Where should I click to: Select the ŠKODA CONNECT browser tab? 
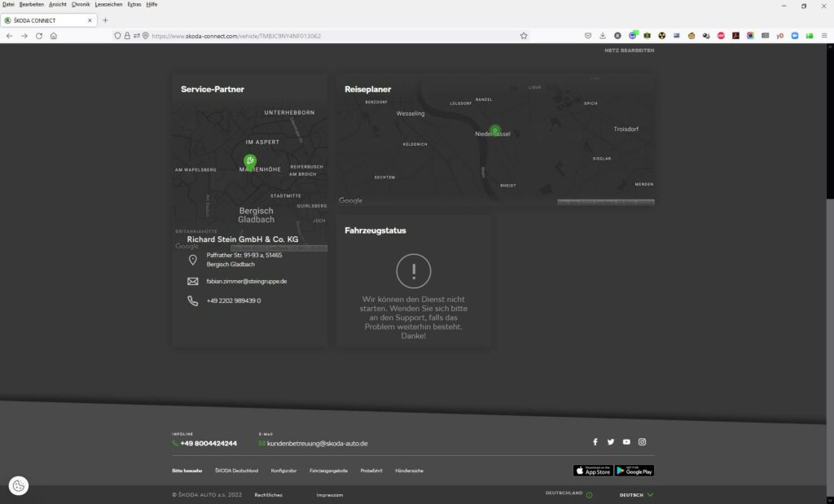(48, 20)
